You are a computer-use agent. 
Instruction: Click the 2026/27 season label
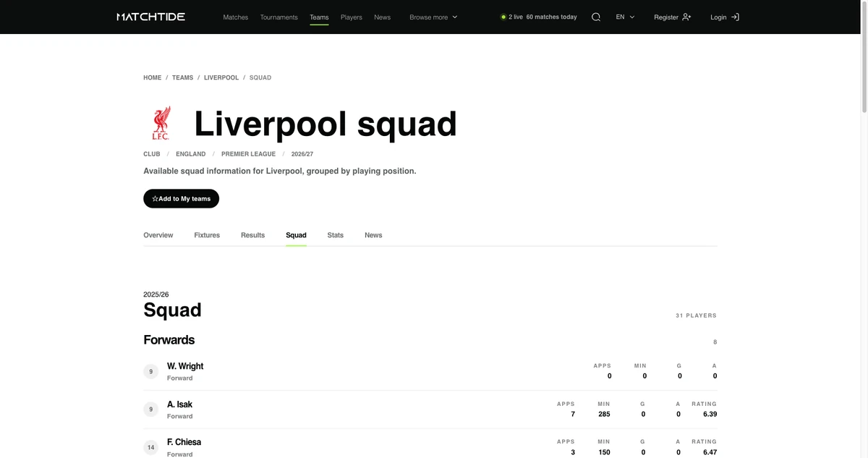pos(302,154)
